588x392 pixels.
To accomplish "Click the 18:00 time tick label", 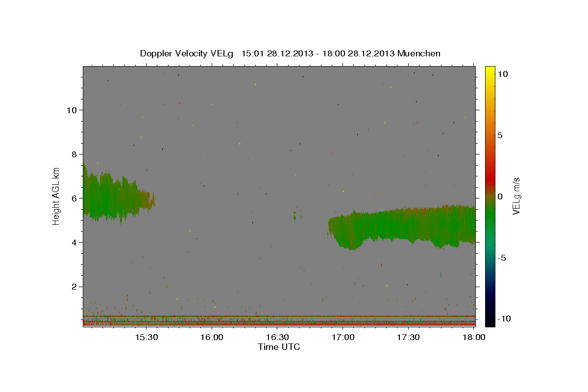I will [474, 337].
